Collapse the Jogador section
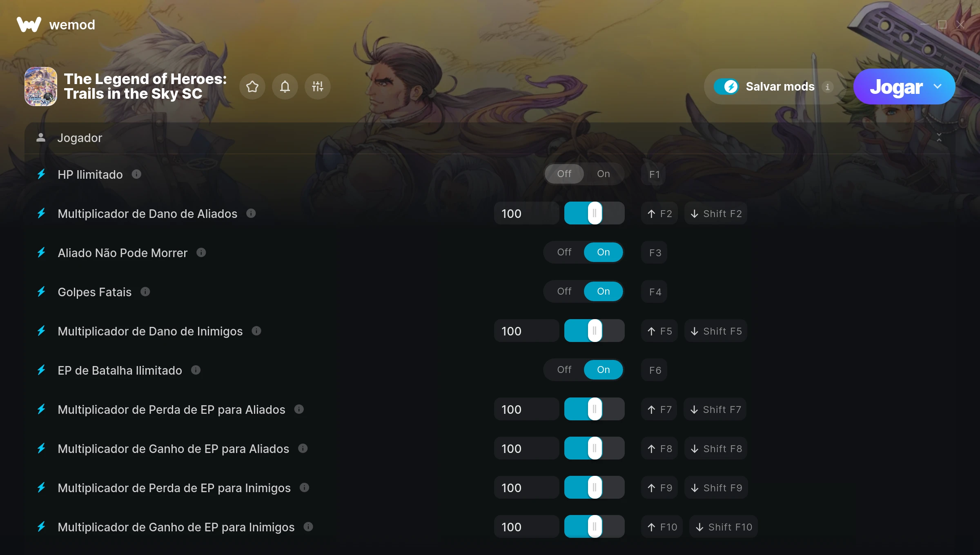The width and height of the screenshot is (980, 555). pos(939,138)
